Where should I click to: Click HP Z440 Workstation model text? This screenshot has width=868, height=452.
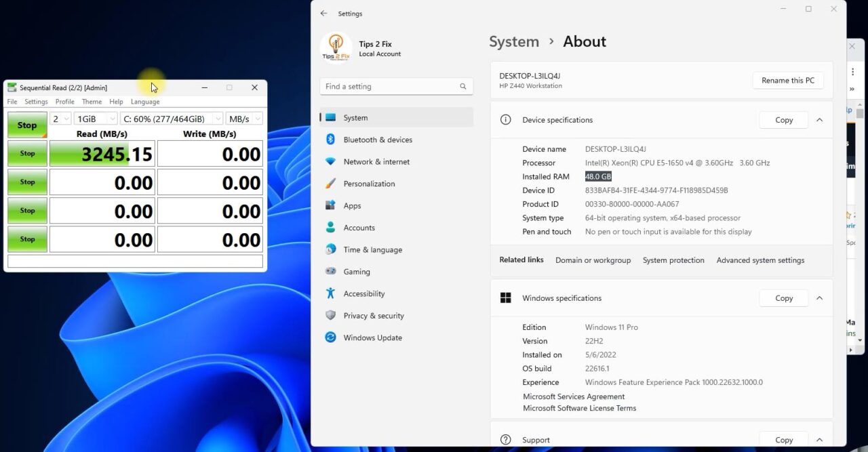[531, 86]
